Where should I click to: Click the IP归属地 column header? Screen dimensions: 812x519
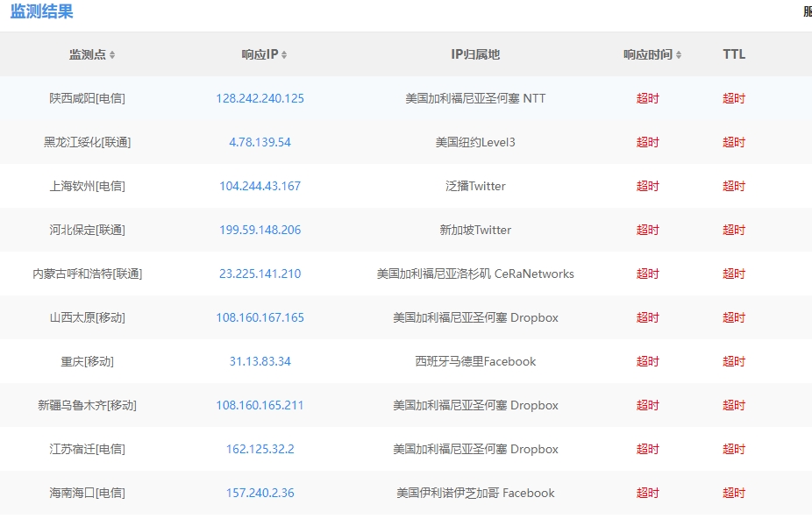pyautogui.click(x=474, y=54)
